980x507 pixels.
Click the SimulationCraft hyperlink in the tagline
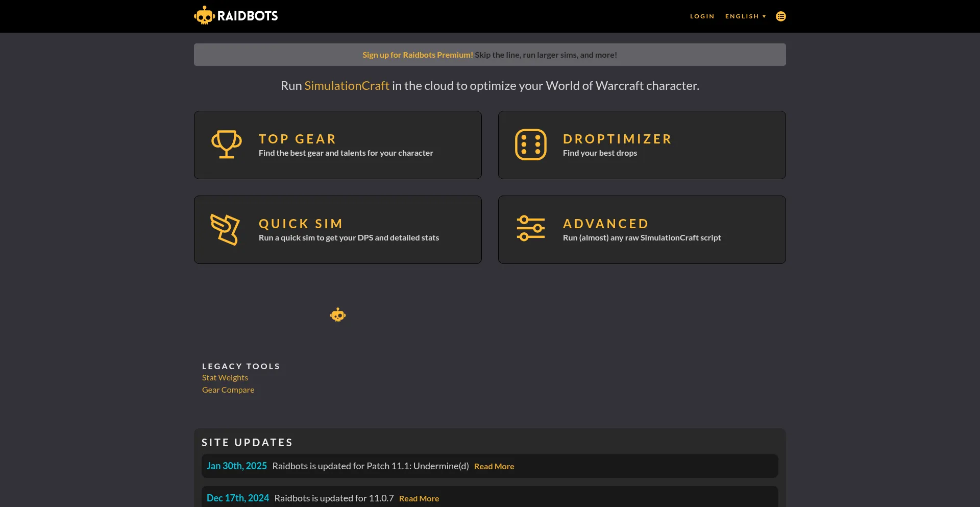[x=347, y=85]
